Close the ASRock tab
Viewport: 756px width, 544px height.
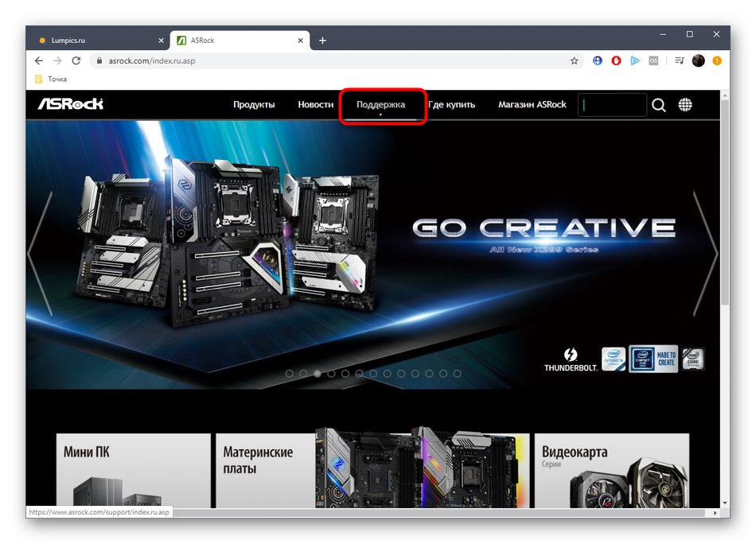[300, 41]
